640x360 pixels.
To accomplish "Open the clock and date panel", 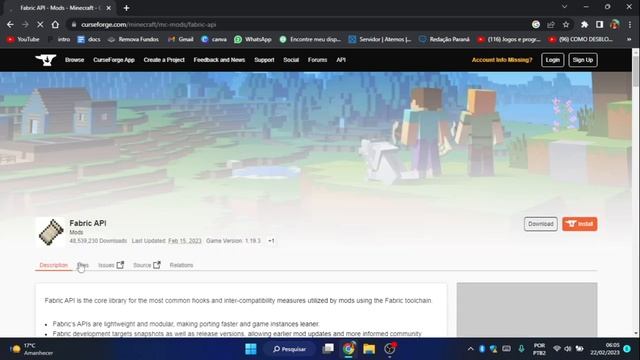I will tap(605, 349).
